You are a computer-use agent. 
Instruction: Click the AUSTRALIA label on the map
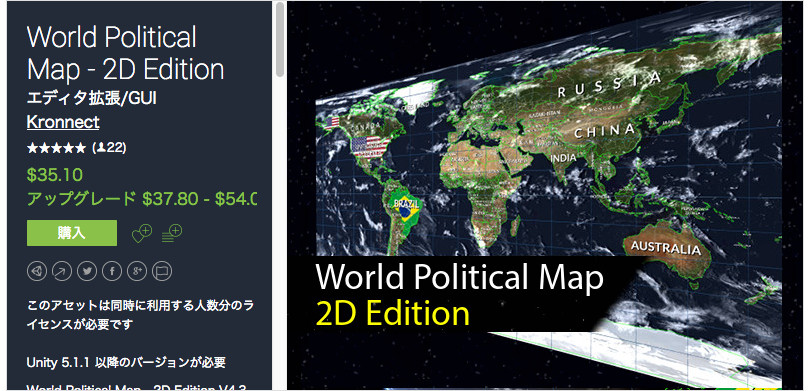[x=666, y=248]
